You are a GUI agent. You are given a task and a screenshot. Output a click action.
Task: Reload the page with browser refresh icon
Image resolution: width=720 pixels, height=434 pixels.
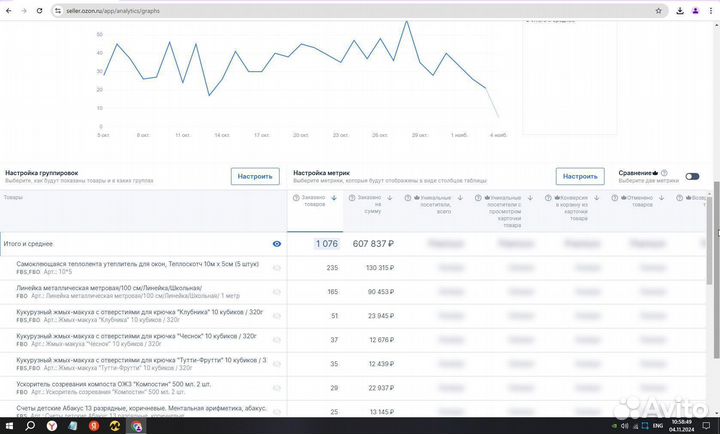[x=38, y=10]
